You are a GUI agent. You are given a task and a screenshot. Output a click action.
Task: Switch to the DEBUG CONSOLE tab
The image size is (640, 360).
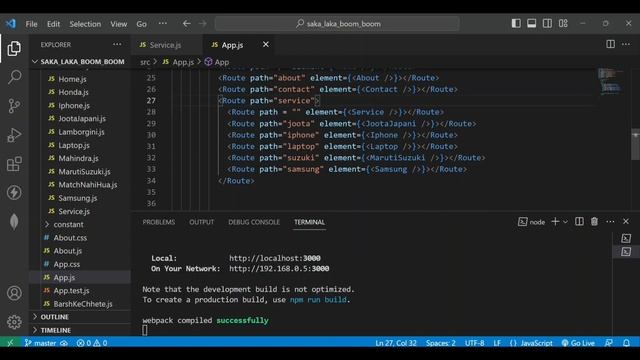click(x=254, y=222)
